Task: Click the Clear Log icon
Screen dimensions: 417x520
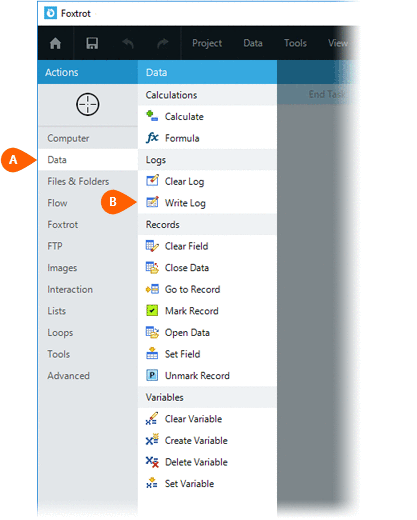Action: tap(152, 181)
